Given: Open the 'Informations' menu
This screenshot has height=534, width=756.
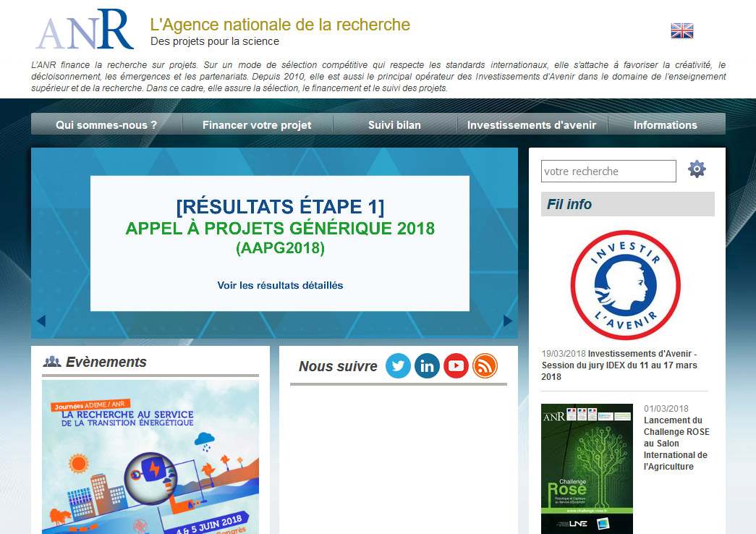Looking at the screenshot, I should coord(665,124).
